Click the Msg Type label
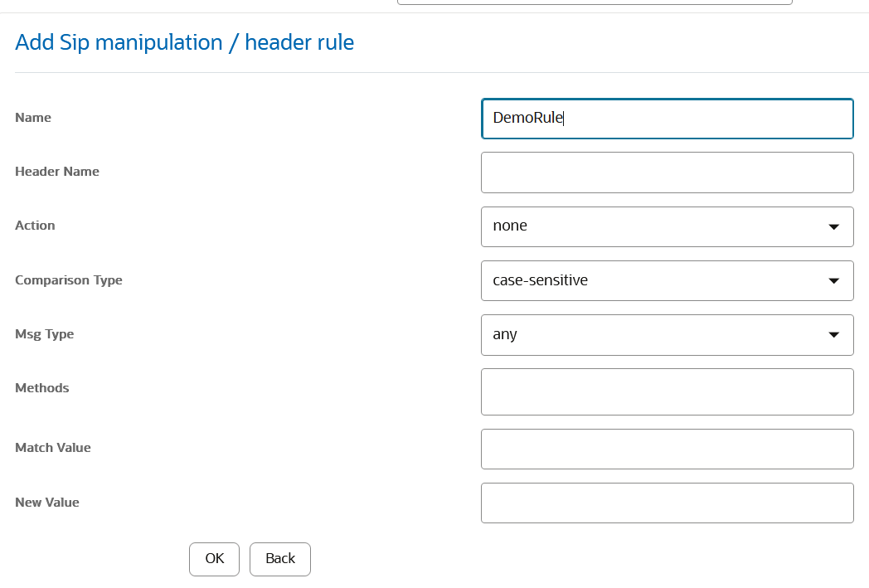The image size is (869, 588). 45,334
